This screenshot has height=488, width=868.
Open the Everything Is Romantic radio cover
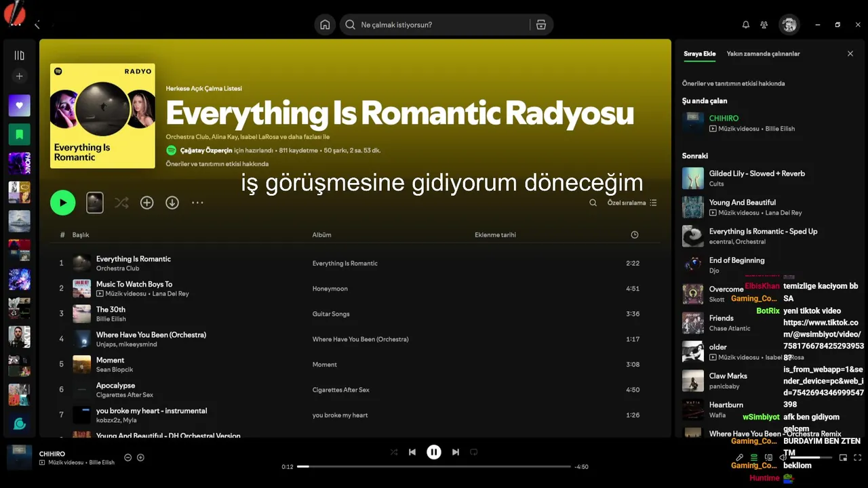pyautogui.click(x=102, y=116)
